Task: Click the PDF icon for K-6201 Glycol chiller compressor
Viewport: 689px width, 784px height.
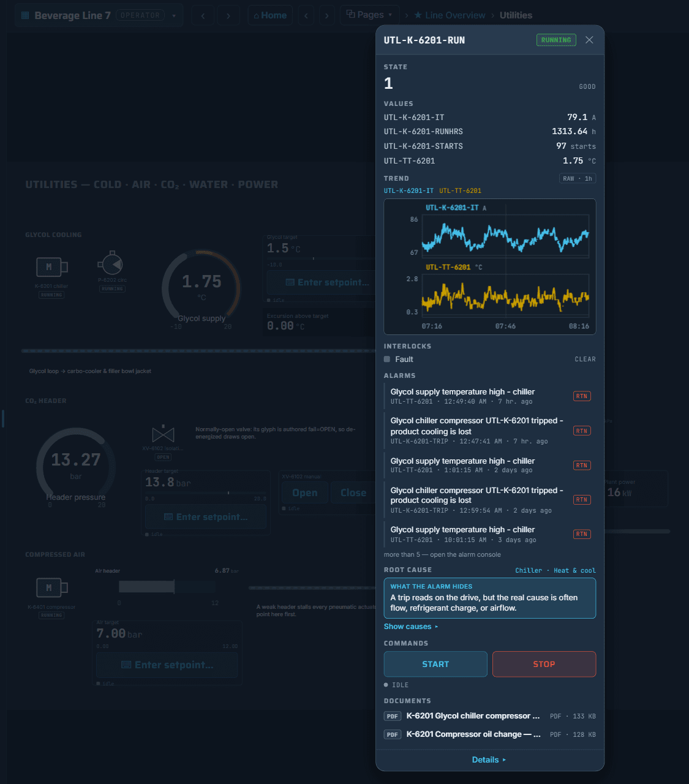Action: (x=393, y=716)
